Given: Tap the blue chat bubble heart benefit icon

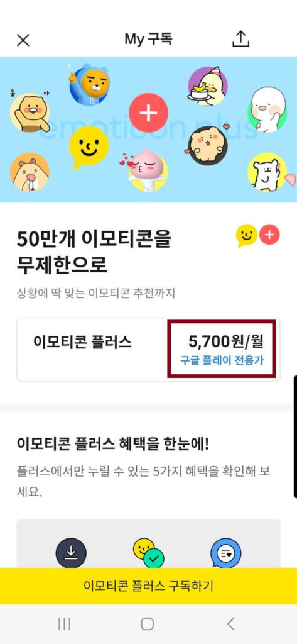Looking at the screenshot, I should pyautogui.click(x=226, y=553).
